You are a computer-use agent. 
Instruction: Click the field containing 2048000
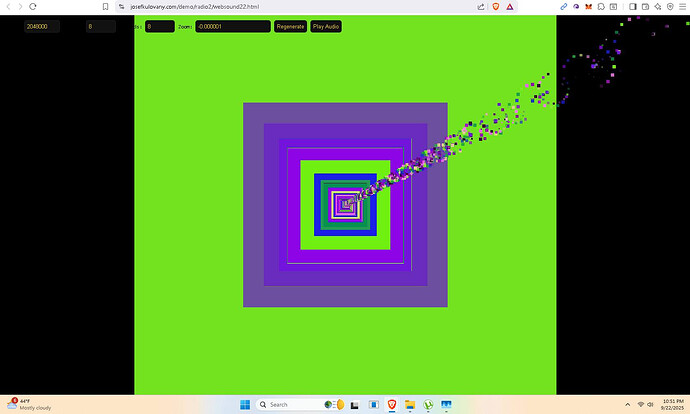(42, 27)
